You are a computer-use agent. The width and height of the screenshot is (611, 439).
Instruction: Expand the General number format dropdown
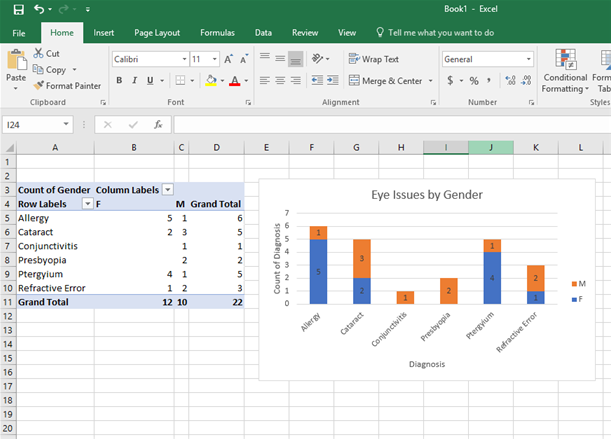tap(526, 59)
